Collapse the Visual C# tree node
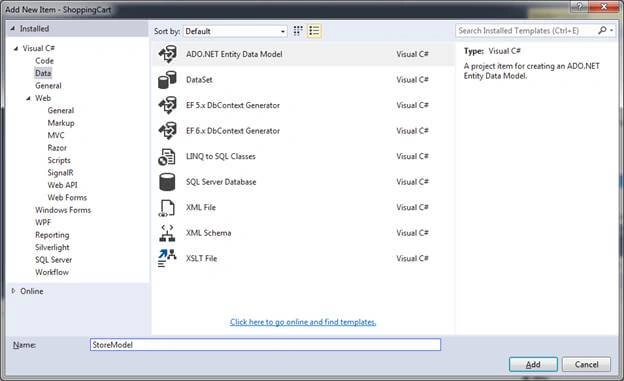Viewport: 624px width, 381px height. click(16, 49)
